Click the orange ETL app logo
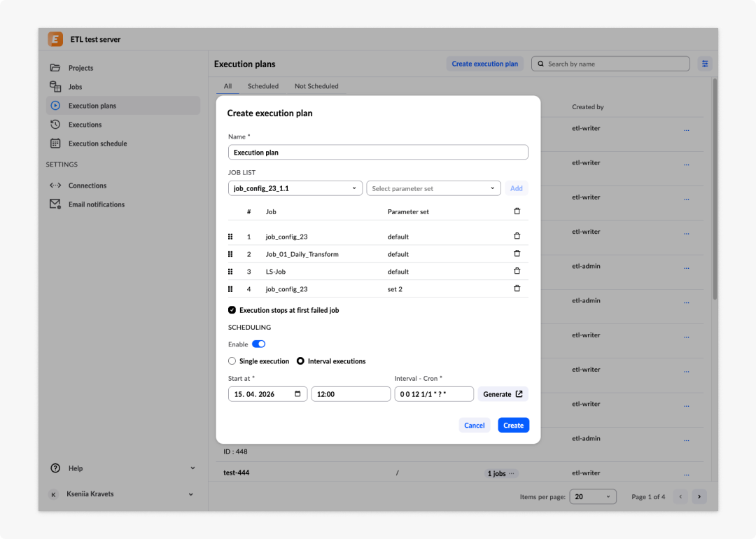This screenshot has height=539, width=756. [x=55, y=39]
